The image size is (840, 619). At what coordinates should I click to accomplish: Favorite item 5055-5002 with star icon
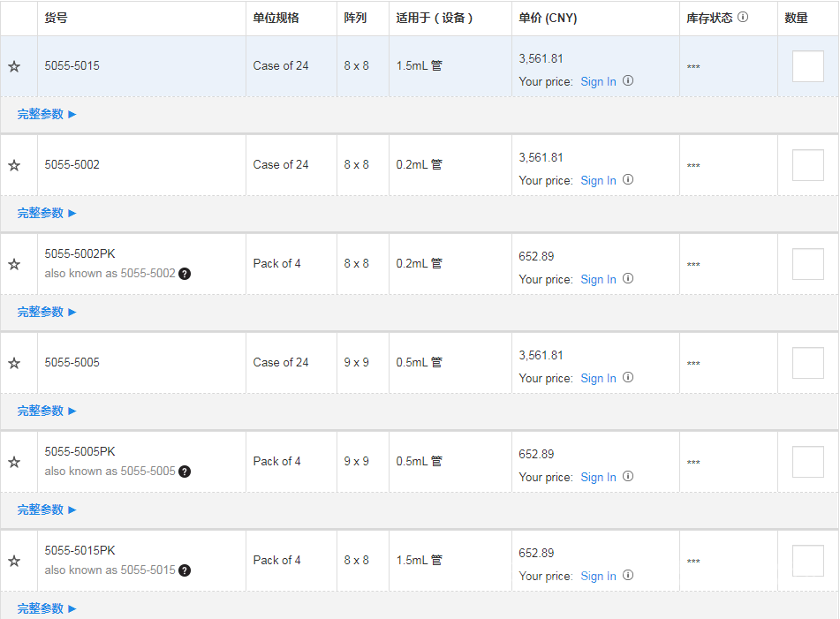(x=14, y=165)
